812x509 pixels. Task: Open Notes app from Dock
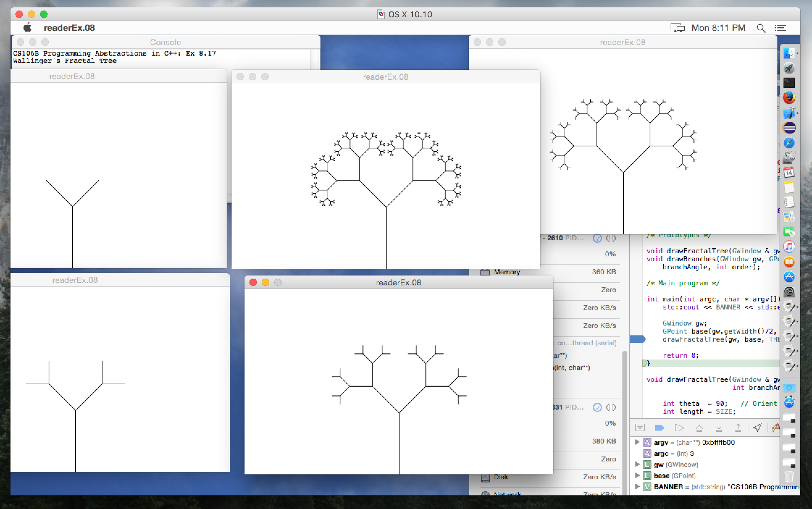point(789,187)
